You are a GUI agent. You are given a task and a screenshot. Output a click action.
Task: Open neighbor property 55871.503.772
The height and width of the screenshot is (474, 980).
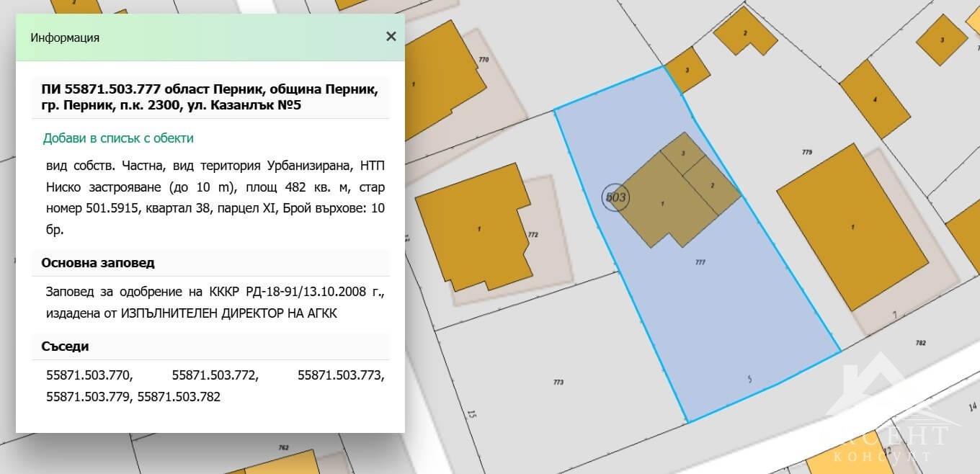pos(215,375)
